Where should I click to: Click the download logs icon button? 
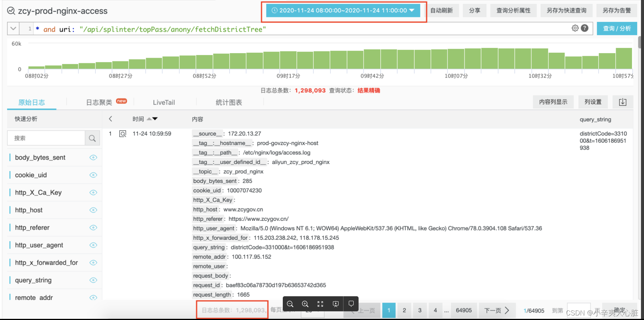(x=623, y=102)
